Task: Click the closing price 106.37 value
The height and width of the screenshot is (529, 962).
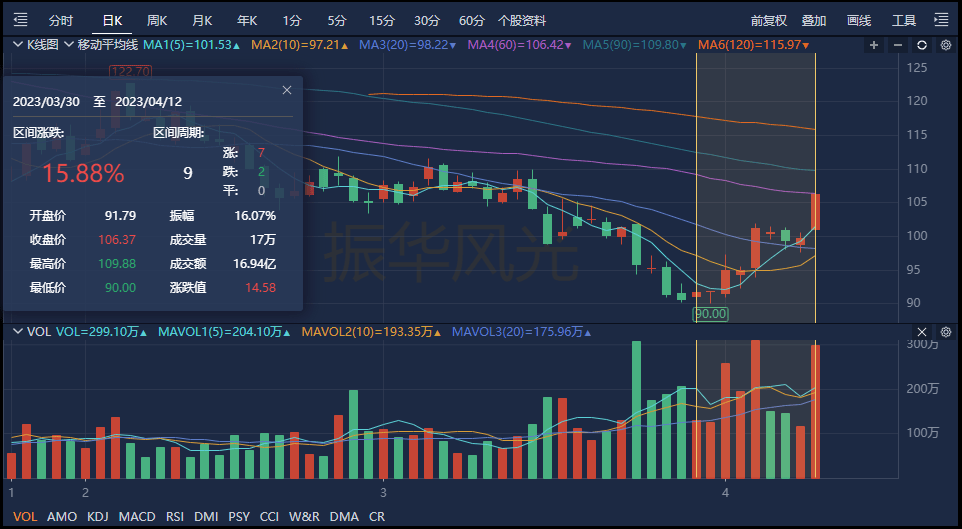Action: tap(117, 240)
